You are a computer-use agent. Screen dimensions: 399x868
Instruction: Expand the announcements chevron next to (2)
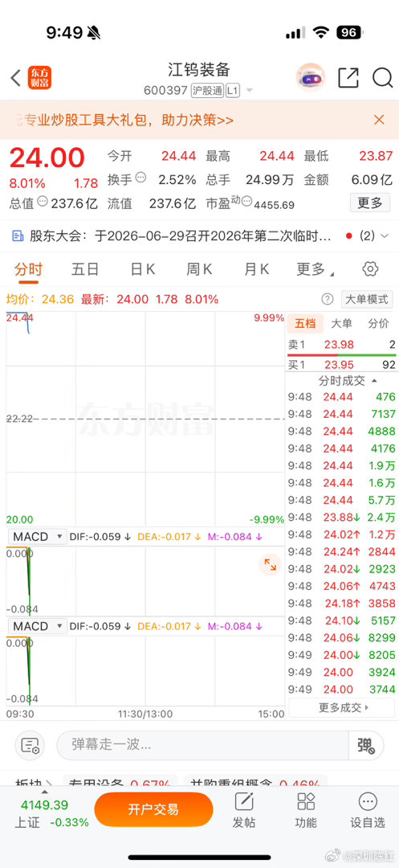(x=385, y=236)
